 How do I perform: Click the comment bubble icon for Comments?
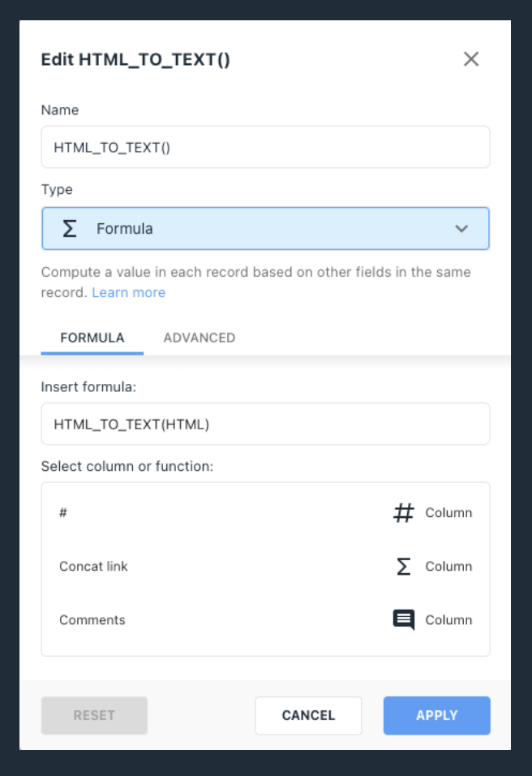point(403,619)
